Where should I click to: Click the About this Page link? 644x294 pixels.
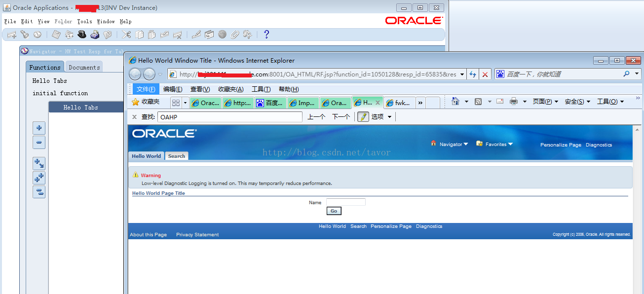pyautogui.click(x=148, y=235)
